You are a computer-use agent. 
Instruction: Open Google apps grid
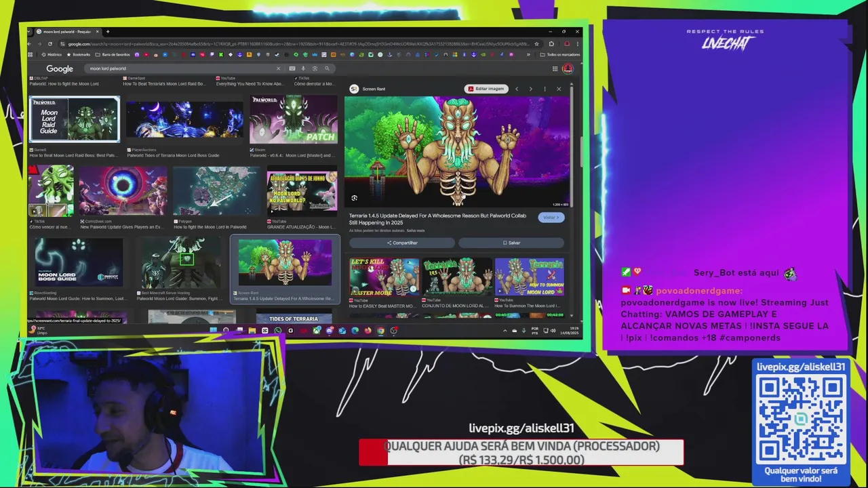[555, 68]
